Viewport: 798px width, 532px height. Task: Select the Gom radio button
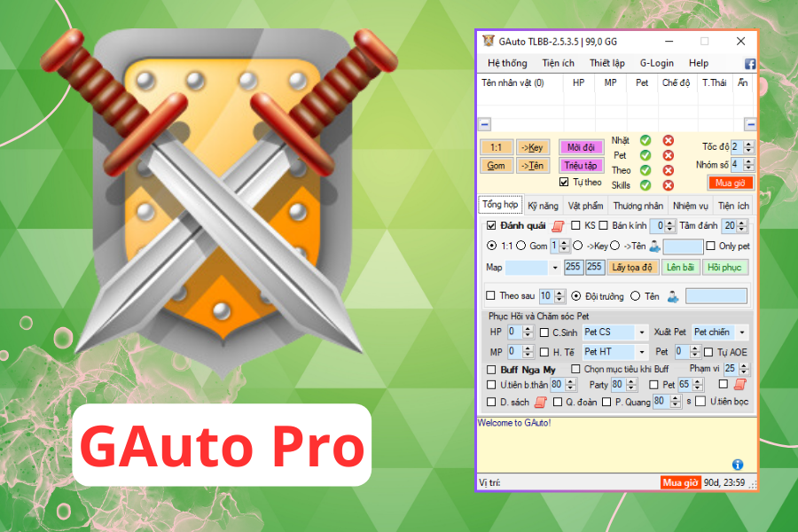pos(520,246)
